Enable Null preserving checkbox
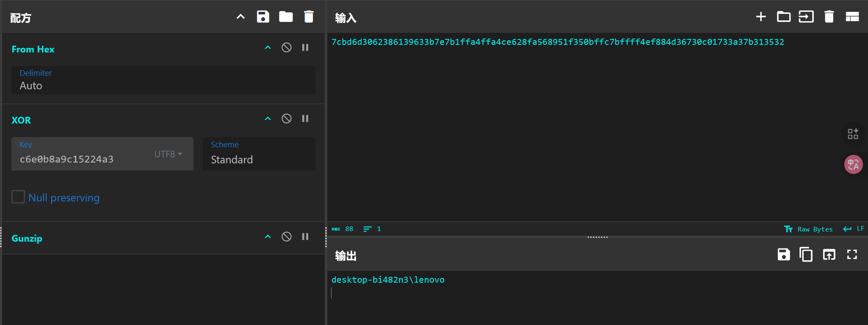The width and height of the screenshot is (868, 325). click(18, 197)
